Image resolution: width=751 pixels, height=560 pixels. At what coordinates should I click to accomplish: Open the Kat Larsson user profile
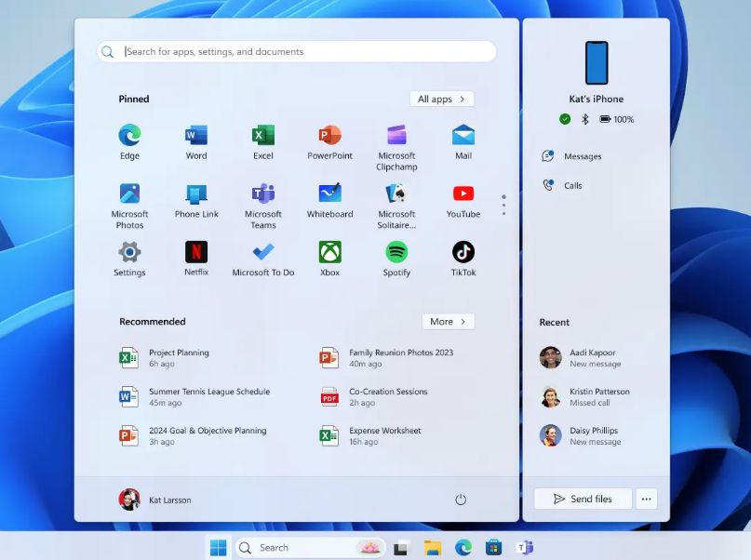click(155, 500)
